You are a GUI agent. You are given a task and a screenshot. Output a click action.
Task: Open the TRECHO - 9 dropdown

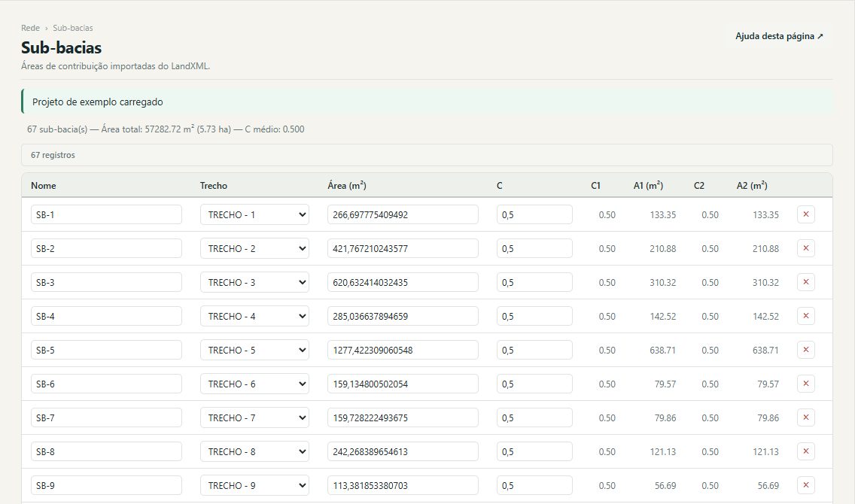click(254, 485)
